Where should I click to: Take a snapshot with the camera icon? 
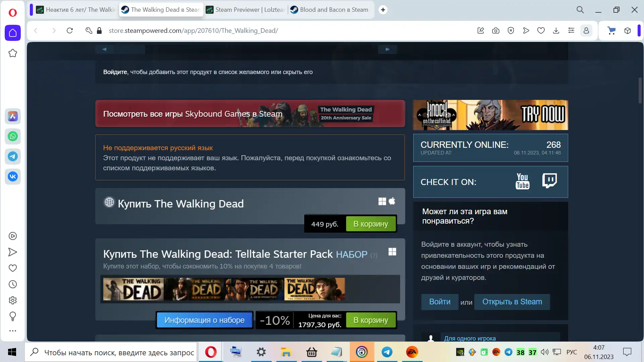pos(496,31)
